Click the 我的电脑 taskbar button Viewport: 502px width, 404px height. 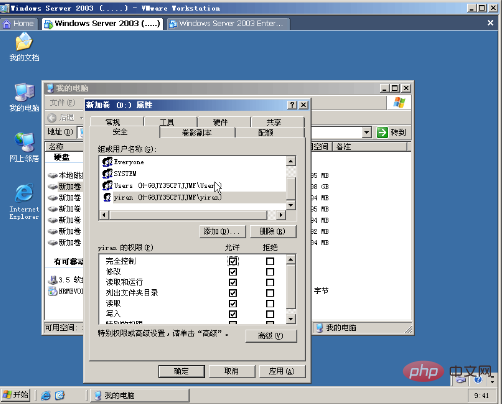click(140, 395)
